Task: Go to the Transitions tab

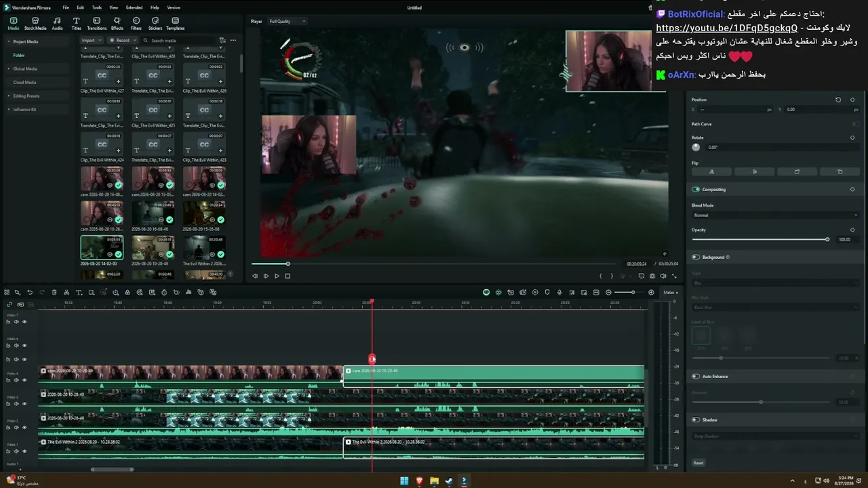Action: pyautogui.click(x=96, y=24)
